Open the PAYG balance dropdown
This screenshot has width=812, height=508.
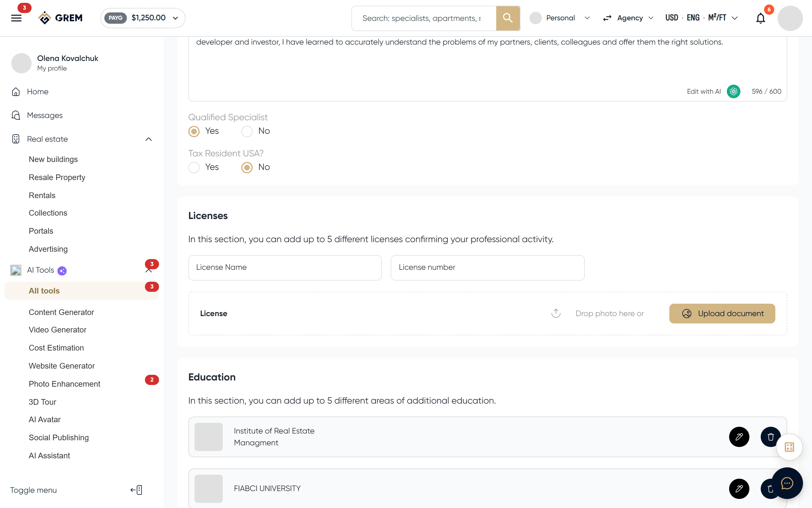pos(143,18)
